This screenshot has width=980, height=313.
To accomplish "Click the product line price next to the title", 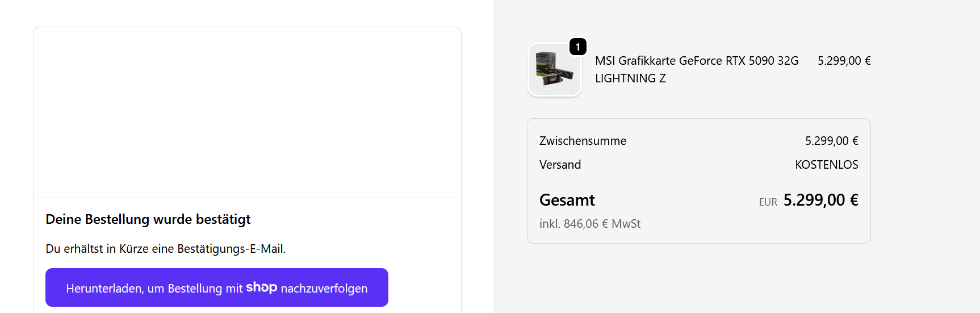I will [844, 61].
